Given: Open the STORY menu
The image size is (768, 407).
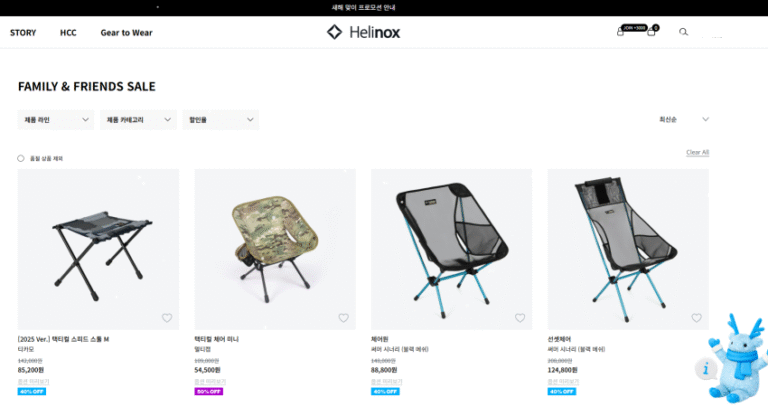Looking at the screenshot, I should click(23, 33).
